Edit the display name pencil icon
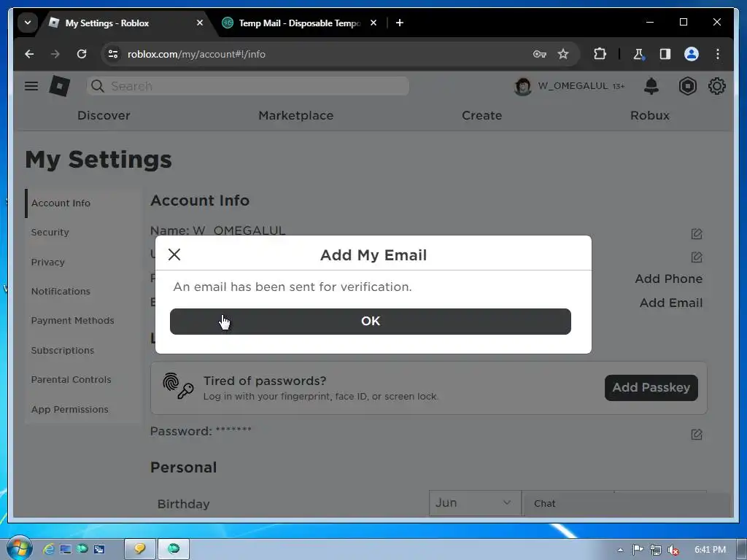 (697, 233)
